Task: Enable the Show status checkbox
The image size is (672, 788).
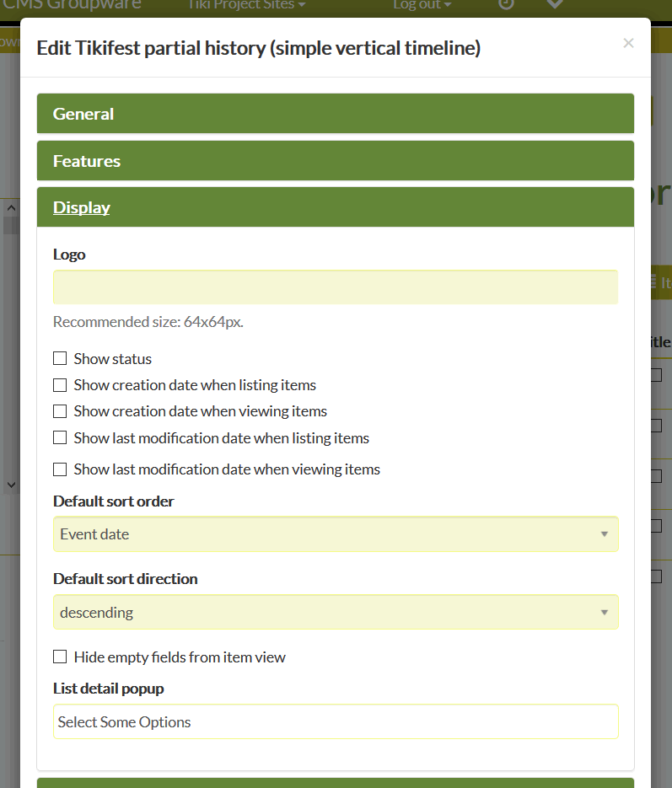Action: click(60, 358)
